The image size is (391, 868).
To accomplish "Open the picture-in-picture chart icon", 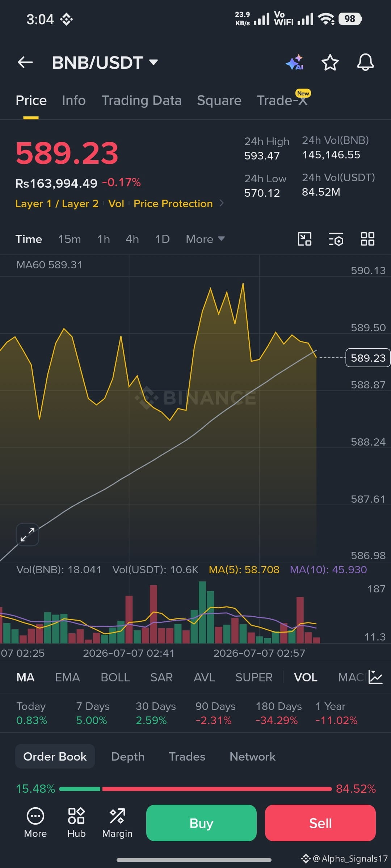I will [304, 239].
